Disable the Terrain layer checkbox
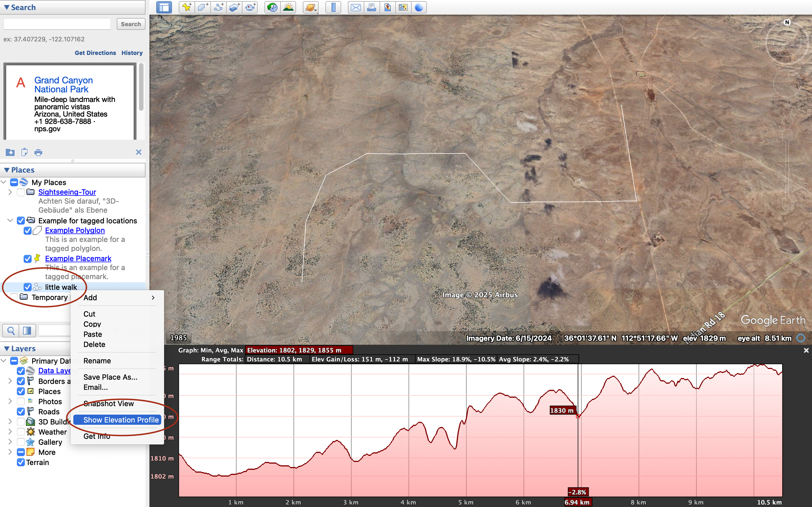Image resolution: width=812 pixels, height=507 pixels. point(21,462)
